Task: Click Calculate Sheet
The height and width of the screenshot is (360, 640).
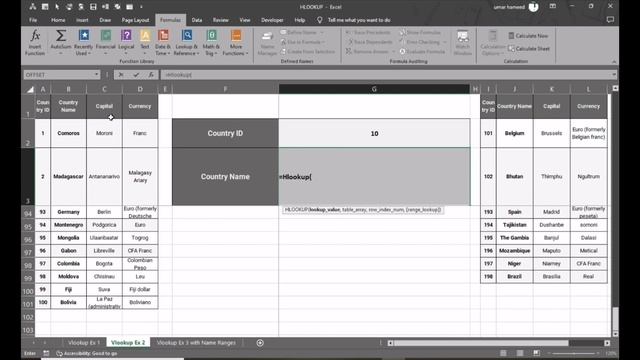Action: point(529,49)
